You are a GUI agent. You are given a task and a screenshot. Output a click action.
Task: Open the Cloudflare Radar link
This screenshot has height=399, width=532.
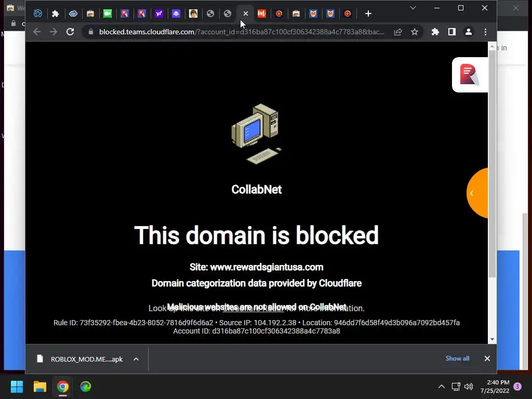click(253, 309)
